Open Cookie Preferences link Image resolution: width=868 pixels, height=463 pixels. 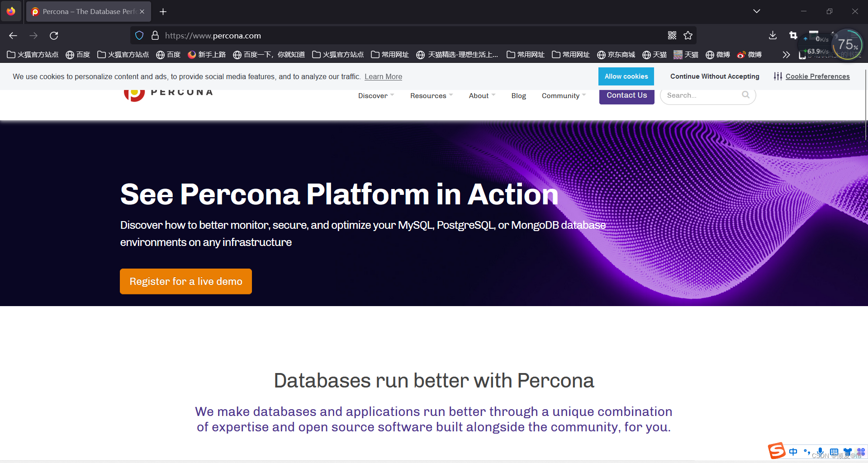[x=818, y=76]
